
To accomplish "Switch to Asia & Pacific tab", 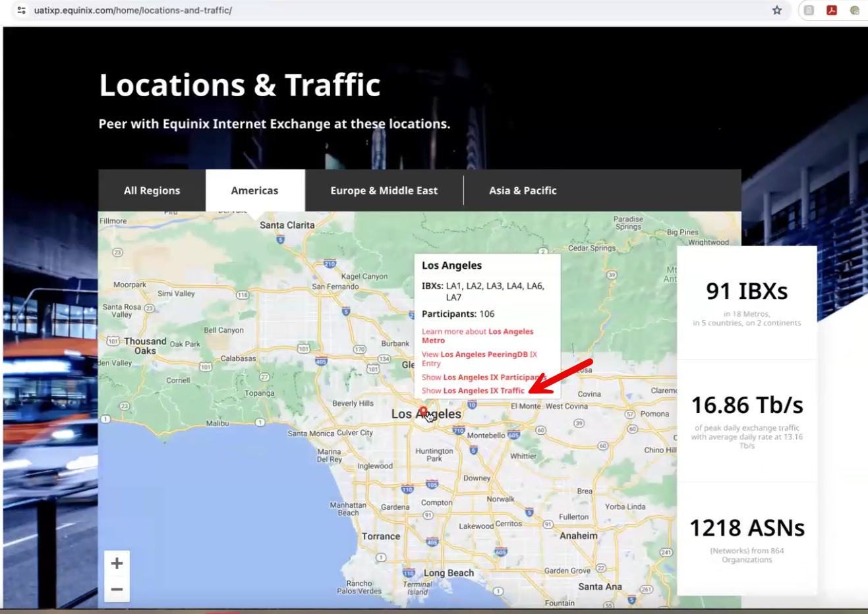I will [523, 190].
